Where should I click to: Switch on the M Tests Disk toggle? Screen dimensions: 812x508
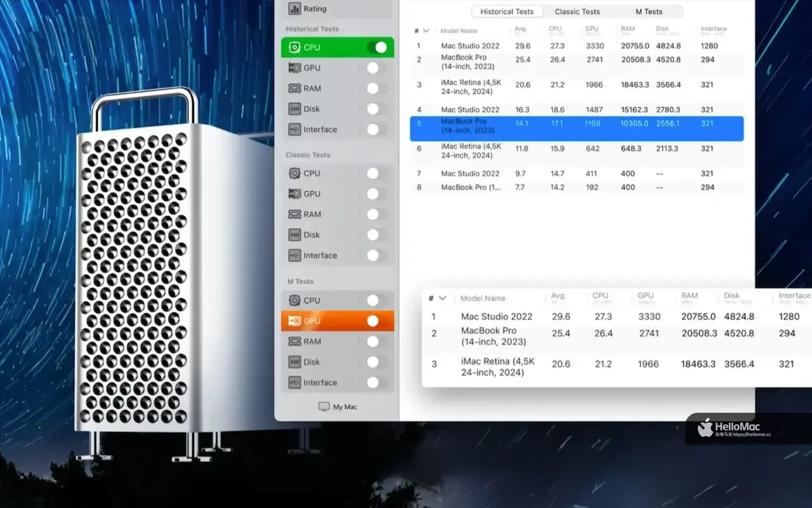pos(377,362)
